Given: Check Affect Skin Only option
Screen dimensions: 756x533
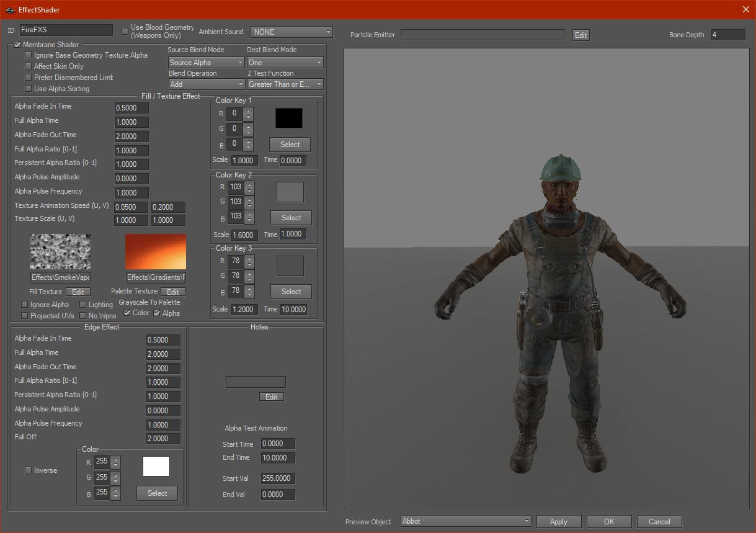Looking at the screenshot, I should (28, 66).
